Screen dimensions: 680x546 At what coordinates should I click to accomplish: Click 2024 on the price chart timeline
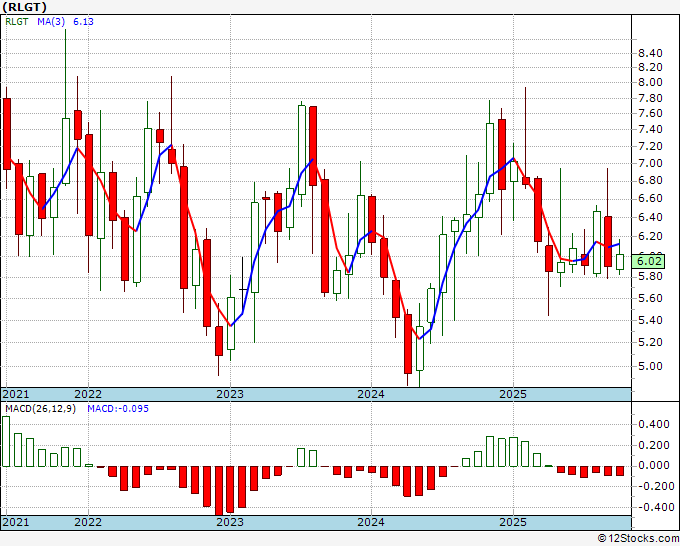point(371,394)
